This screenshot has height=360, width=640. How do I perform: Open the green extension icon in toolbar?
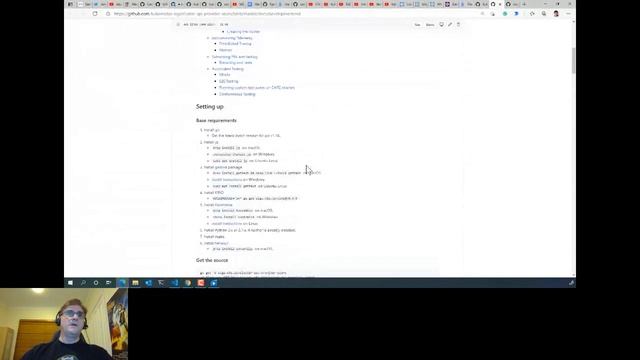tap(505, 13)
